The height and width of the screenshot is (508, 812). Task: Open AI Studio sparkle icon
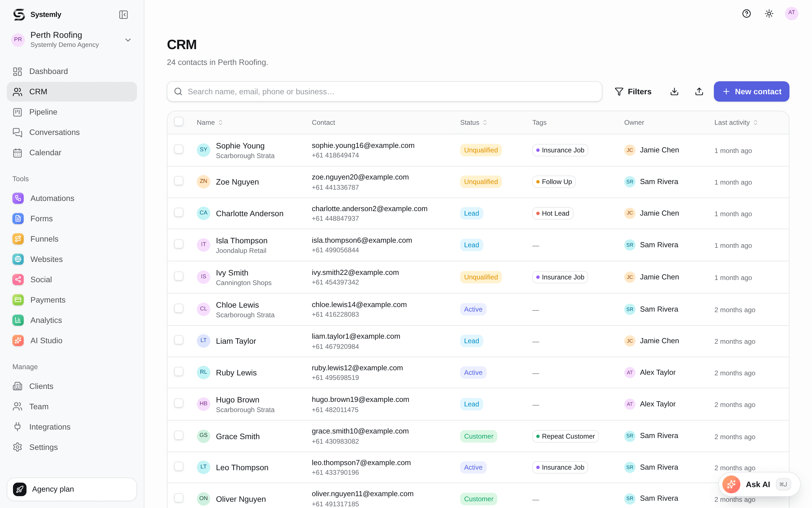(18, 340)
